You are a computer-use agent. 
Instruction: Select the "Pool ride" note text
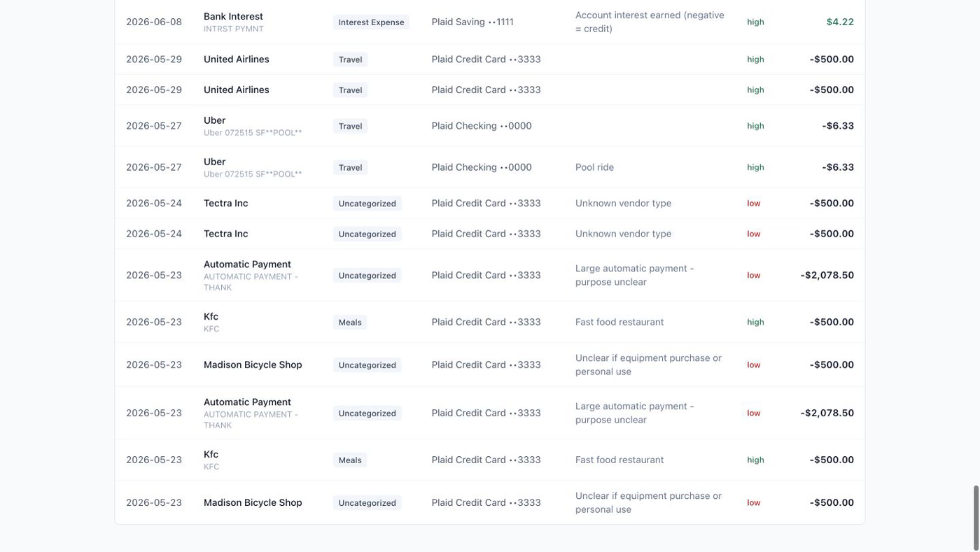pos(594,167)
